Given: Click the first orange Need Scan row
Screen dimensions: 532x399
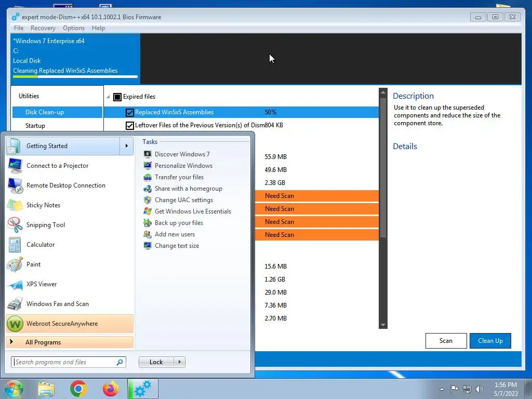Looking at the screenshot, I should (316, 196).
